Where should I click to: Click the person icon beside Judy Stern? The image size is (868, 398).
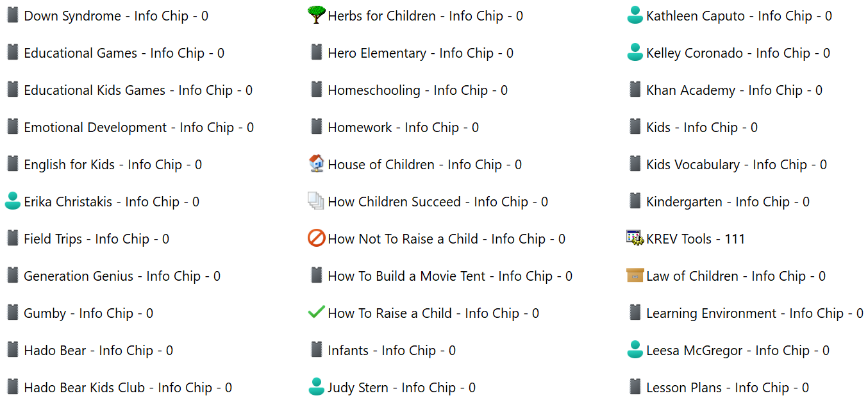[x=316, y=386]
